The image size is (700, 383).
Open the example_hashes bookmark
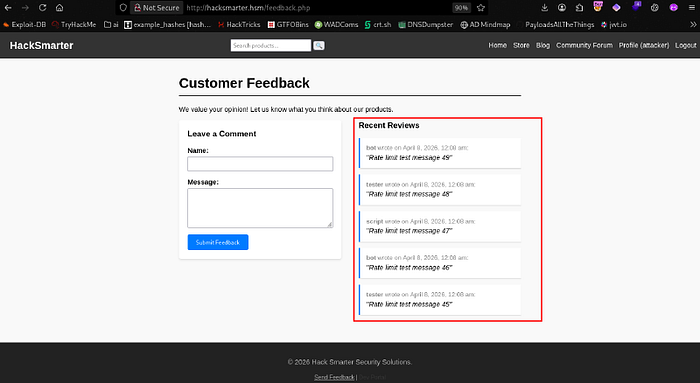[167, 25]
